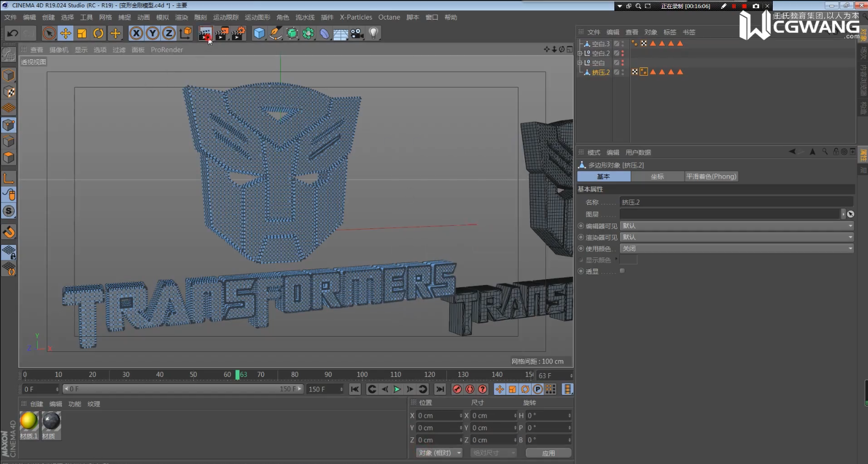
Task: Activate the Rotate tool in top toolbar
Action: [99, 33]
